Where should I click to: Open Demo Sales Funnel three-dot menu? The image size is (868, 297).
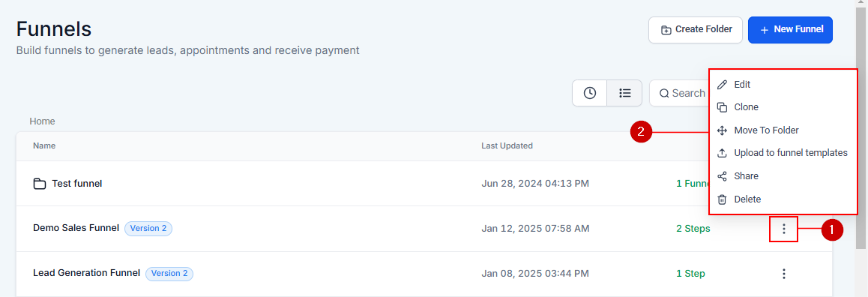tap(784, 229)
